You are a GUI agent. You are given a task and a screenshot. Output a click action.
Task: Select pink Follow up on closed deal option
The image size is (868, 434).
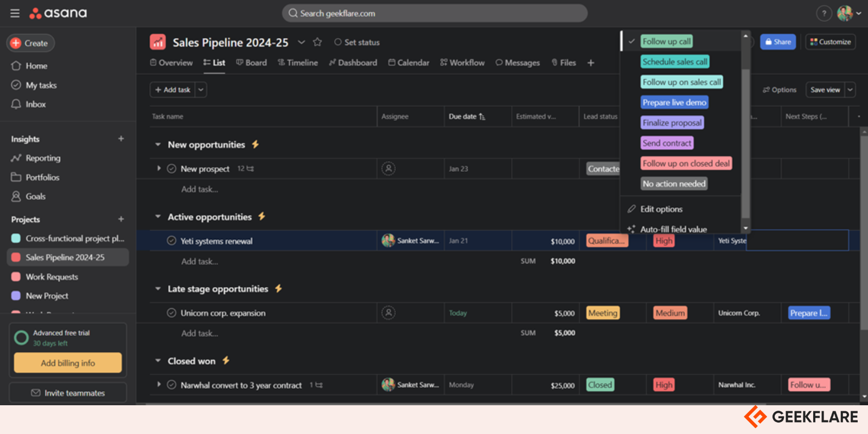[x=686, y=163]
